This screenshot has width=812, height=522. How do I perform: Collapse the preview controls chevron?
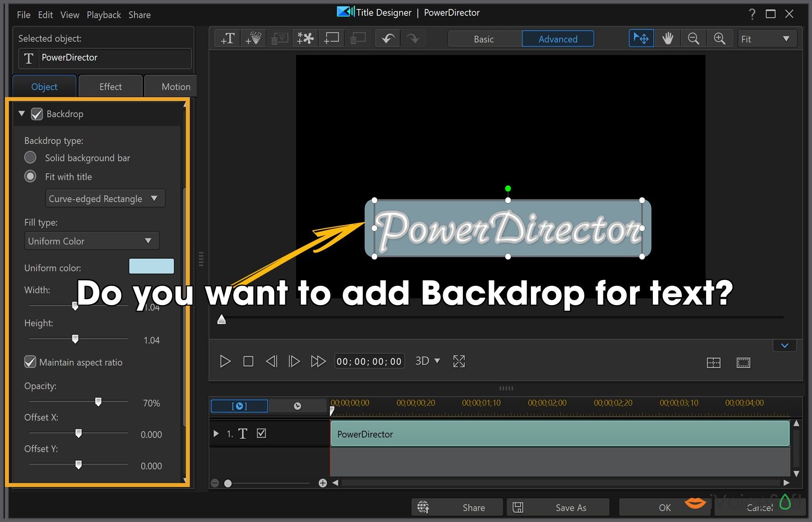(x=784, y=346)
